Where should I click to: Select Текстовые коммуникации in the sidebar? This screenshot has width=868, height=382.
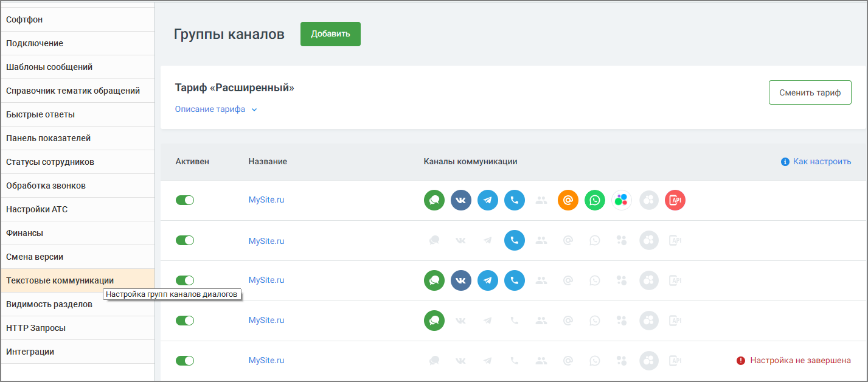tap(77, 280)
